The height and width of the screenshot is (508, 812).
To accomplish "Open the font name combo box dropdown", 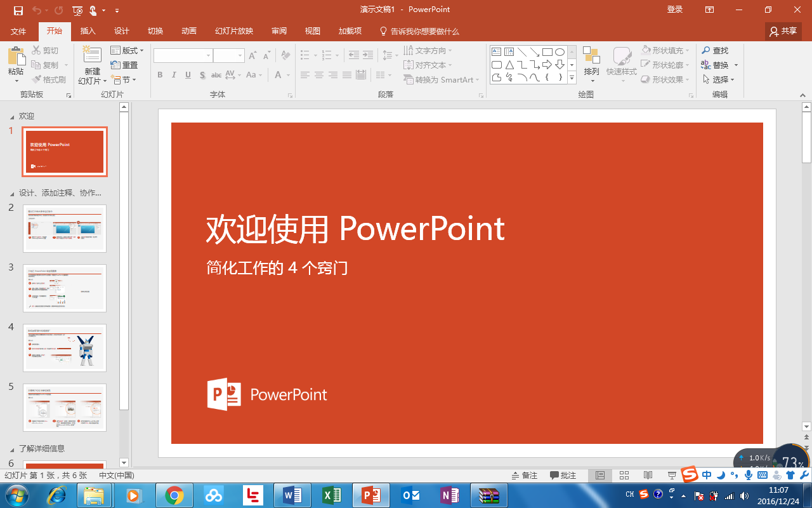I will 208,56.
